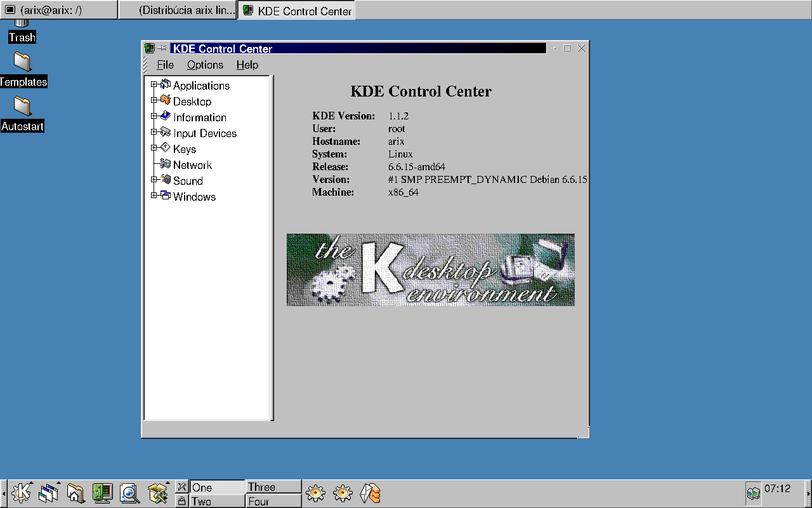Open the File menu
Screen dimensions: 812x508
click(165, 65)
